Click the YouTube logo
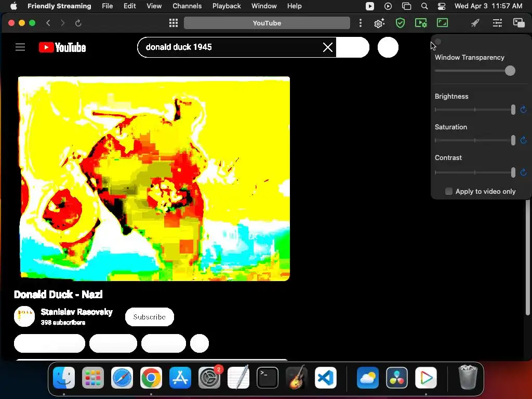Viewport: 532px width, 399px height. tap(62, 47)
